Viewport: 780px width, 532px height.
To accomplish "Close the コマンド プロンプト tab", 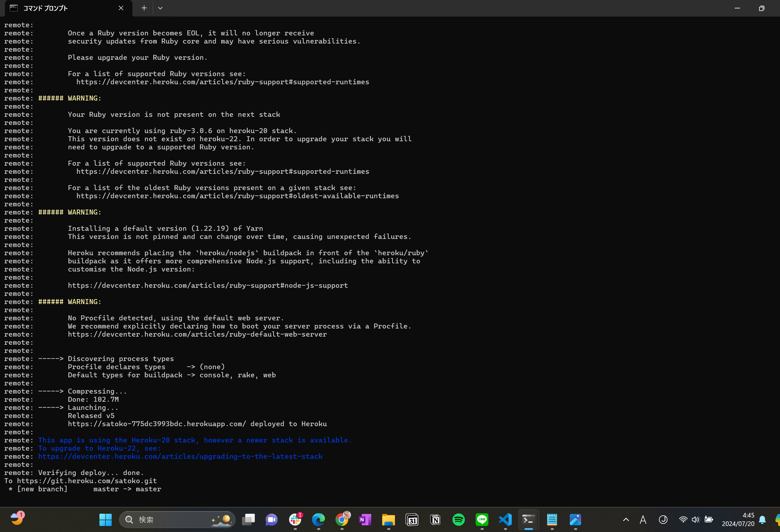I will click(x=121, y=8).
